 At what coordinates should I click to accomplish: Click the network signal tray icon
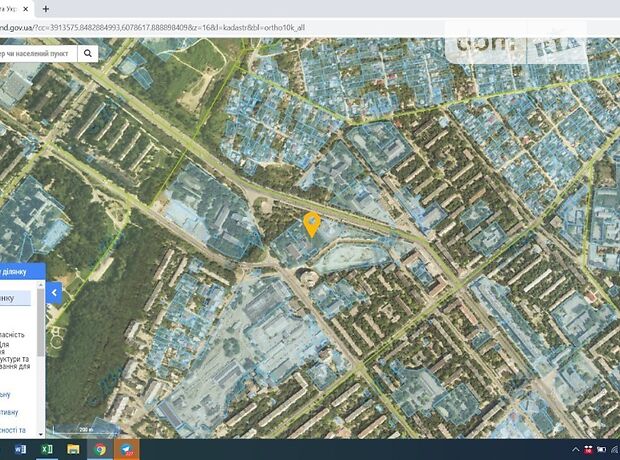pos(615,450)
